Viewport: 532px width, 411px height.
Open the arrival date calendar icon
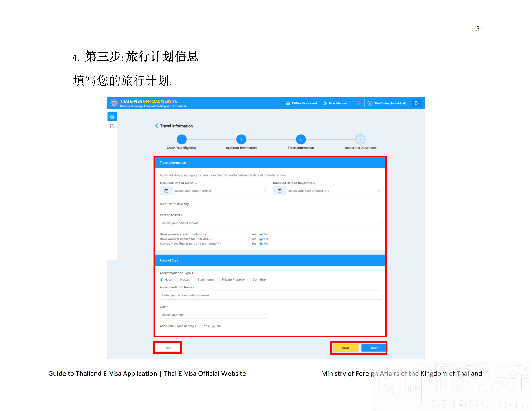tap(166, 190)
